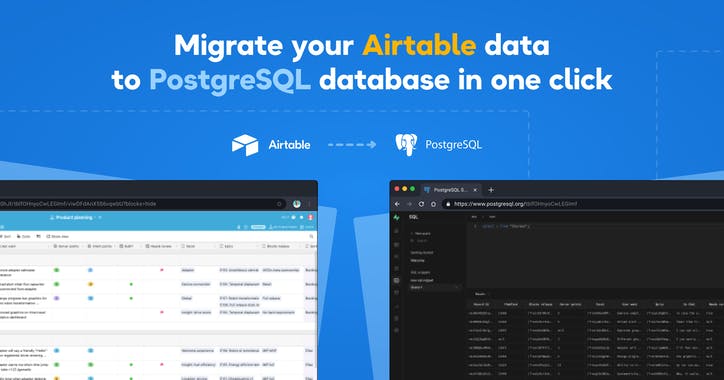Click the home icon in PostgreSQL browser
Screen dimensions: 724x380
433,204
